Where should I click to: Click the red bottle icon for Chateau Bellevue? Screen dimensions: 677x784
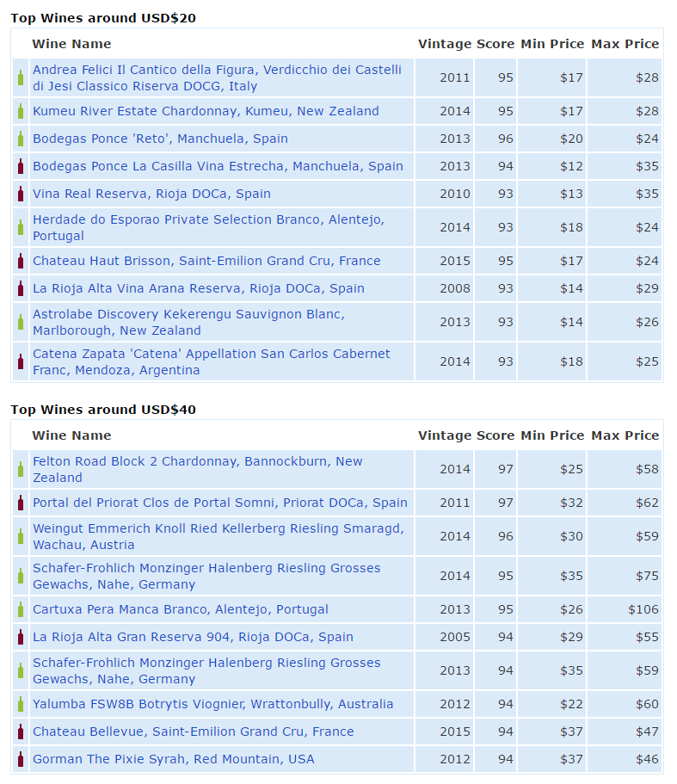coord(21,731)
